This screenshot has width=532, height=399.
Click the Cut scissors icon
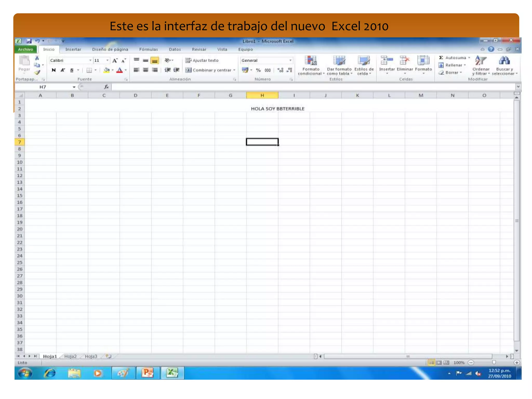tap(37, 58)
